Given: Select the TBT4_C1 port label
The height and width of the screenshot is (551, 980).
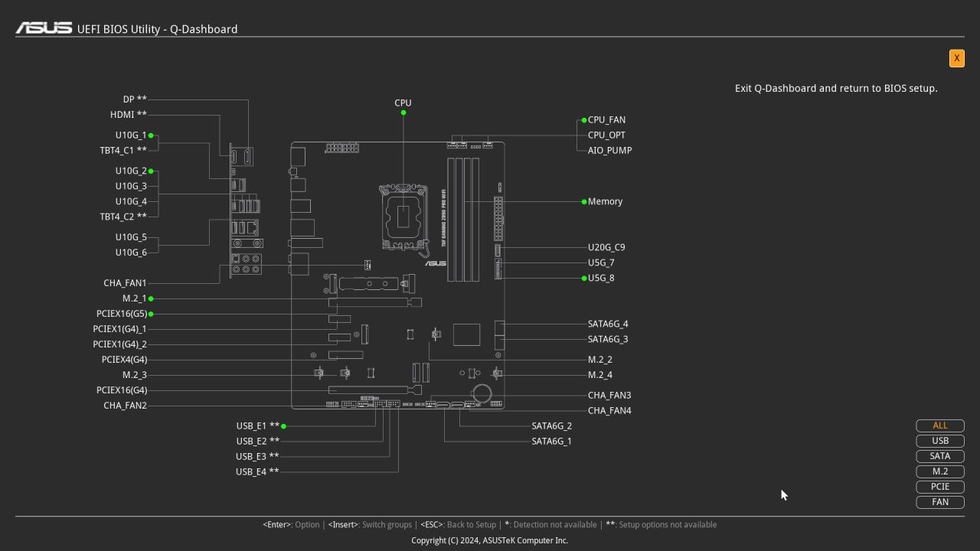Looking at the screenshot, I should pyautogui.click(x=123, y=151).
